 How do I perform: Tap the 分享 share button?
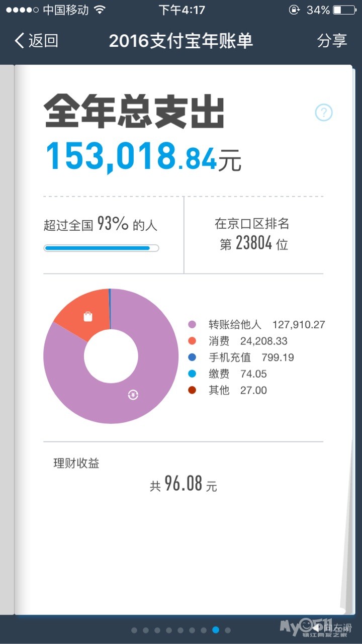tap(332, 41)
